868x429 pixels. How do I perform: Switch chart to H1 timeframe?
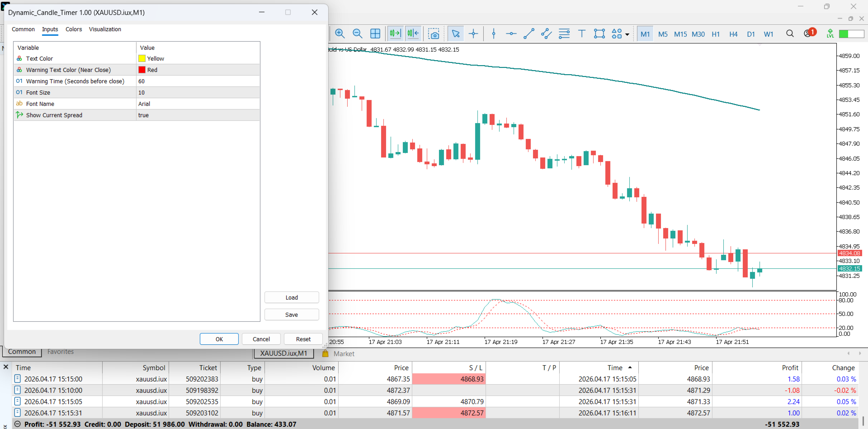716,34
